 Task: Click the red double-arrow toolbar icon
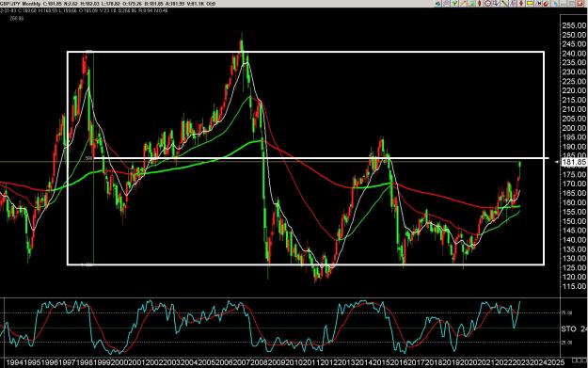click(x=521, y=4)
